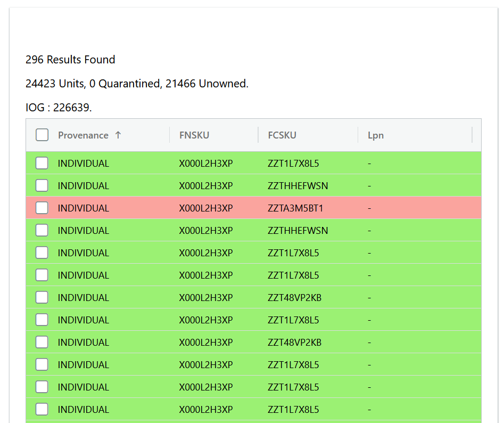The image size is (504, 423).
Task: Tick the select-all checkbox in table header
Action: pyautogui.click(x=42, y=135)
